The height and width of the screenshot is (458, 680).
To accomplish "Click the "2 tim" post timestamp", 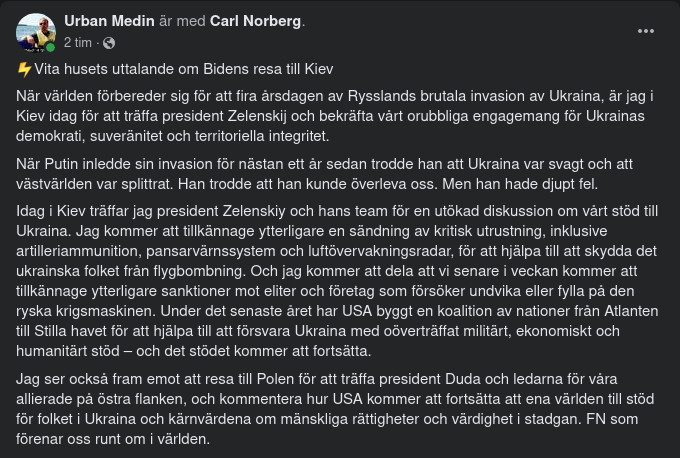I will [x=79, y=43].
